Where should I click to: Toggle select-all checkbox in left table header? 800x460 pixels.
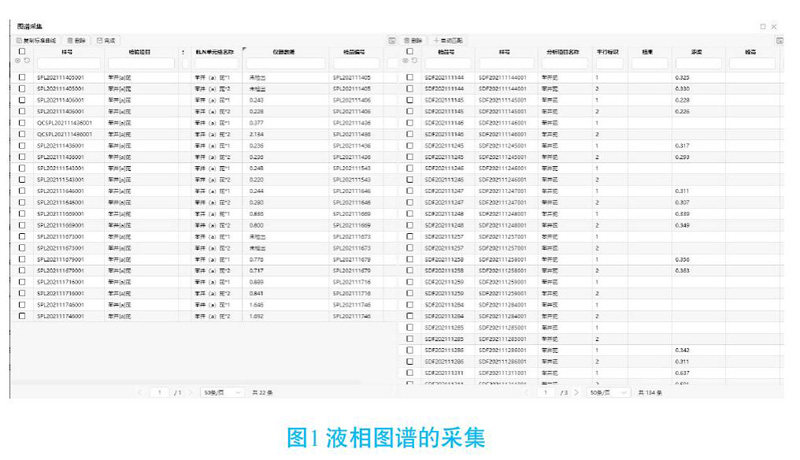[x=22, y=51]
